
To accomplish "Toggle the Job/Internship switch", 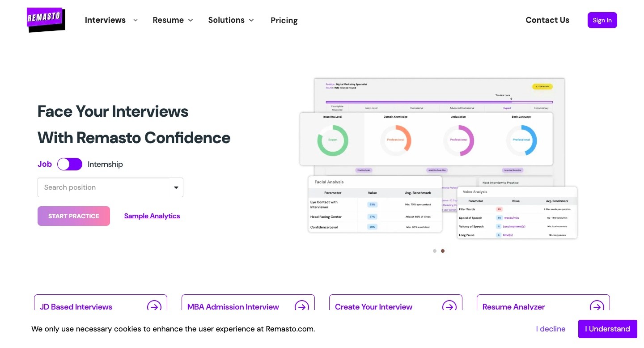I will [70, 164].
